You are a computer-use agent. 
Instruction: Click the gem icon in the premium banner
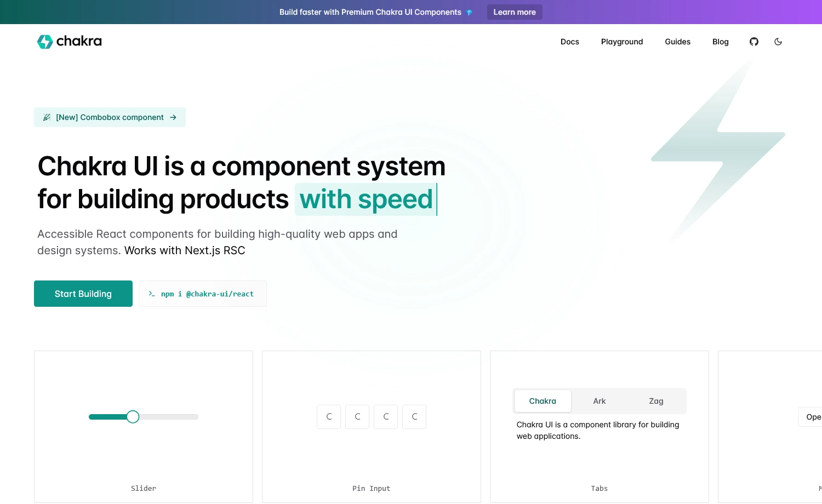(x=469, y=12)
